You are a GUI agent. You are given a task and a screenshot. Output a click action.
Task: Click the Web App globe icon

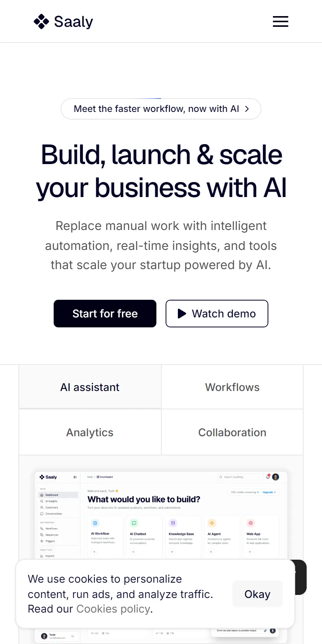pyautogui.click(x=251, y=523)
